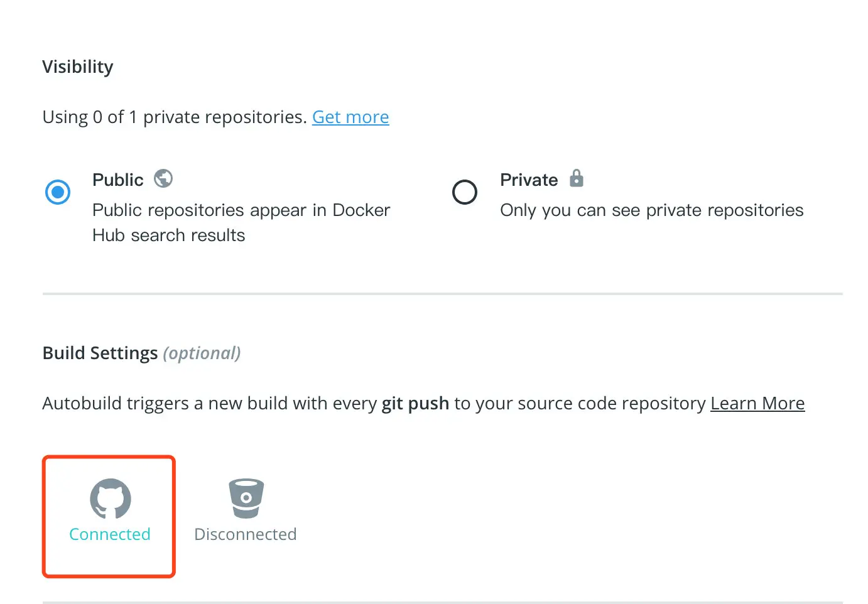Select the Public visibility radio button

(x=58, y=192)
